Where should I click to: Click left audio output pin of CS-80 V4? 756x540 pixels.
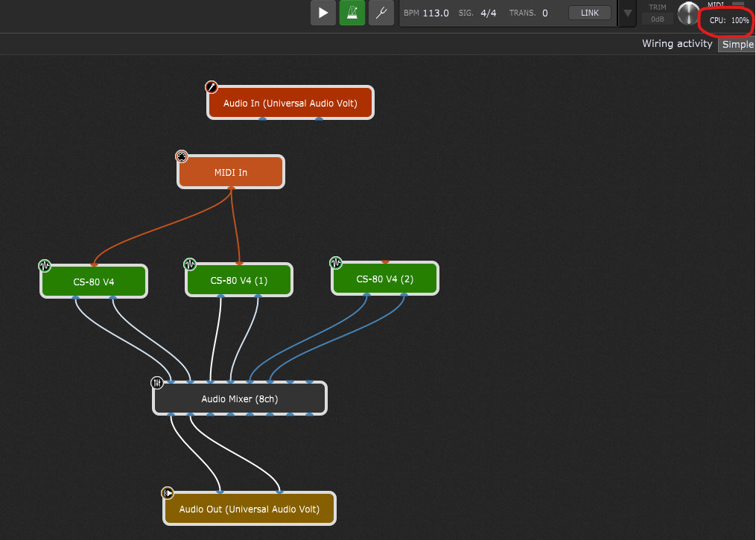click(x=76, y=298)
